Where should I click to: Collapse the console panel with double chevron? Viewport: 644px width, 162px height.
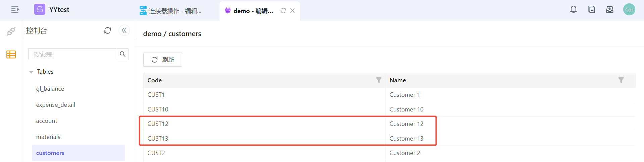pos(124,30)
